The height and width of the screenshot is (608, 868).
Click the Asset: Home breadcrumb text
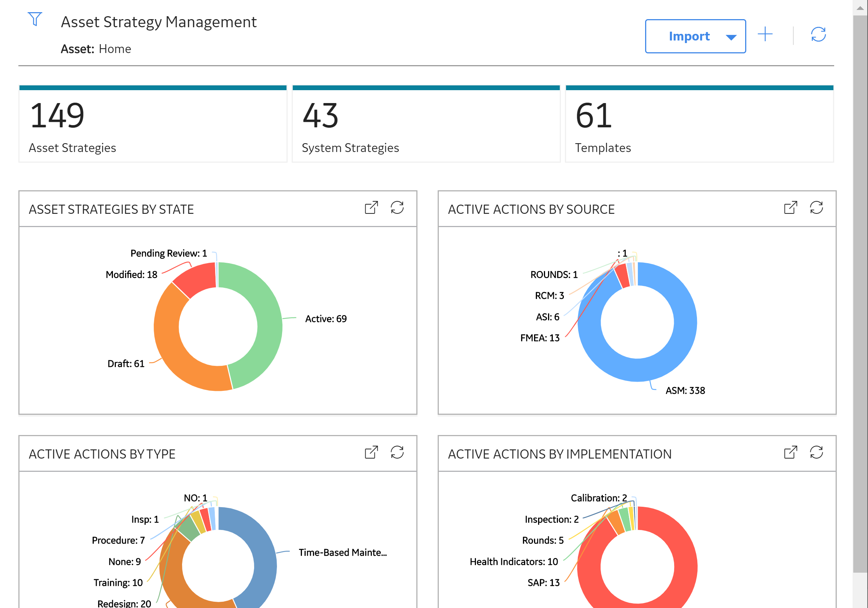(x=96, y=49)
